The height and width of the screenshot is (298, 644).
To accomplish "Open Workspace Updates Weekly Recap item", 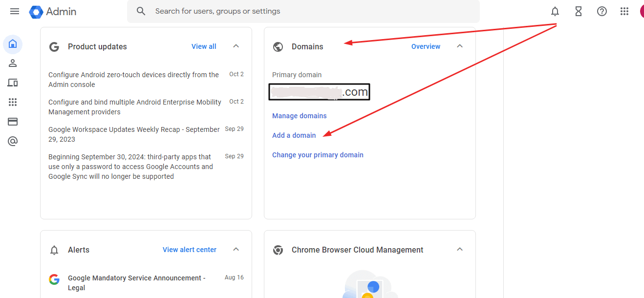I will (134, 134).
